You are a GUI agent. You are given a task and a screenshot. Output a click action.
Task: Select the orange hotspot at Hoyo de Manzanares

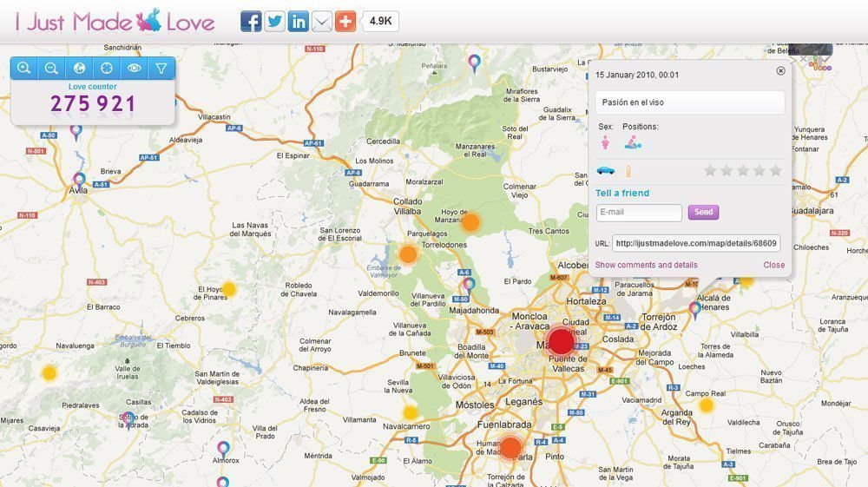470,222
